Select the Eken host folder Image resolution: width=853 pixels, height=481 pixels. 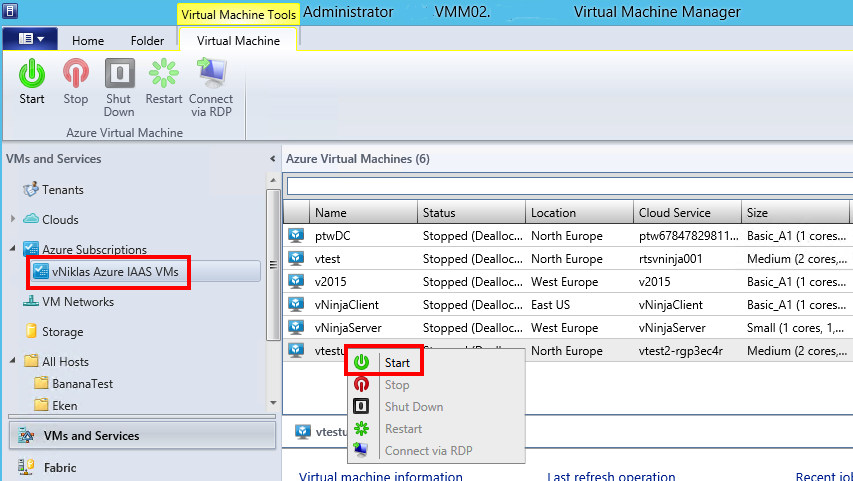coord(64,405)
